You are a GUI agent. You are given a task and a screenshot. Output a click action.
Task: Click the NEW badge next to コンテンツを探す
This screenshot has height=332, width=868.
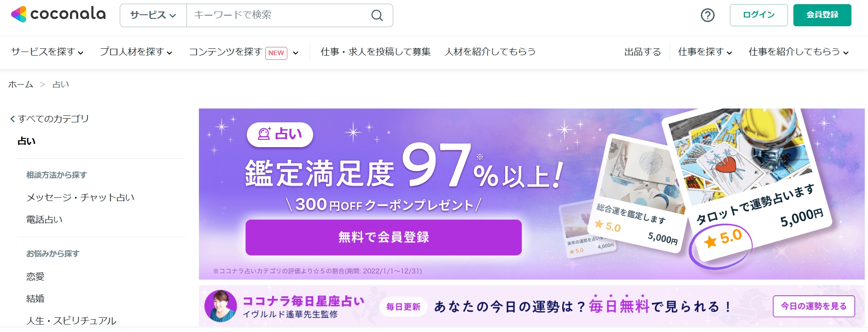(x=276, y=53)
